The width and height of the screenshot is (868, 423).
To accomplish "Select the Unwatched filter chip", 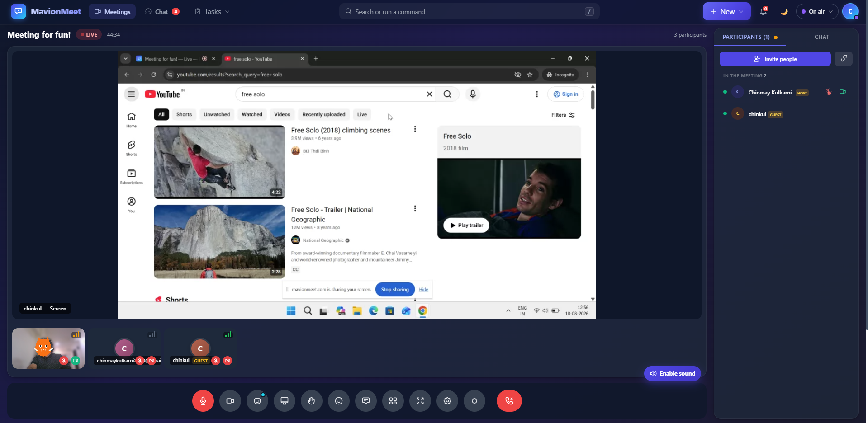I will click(x=217, y=114).
